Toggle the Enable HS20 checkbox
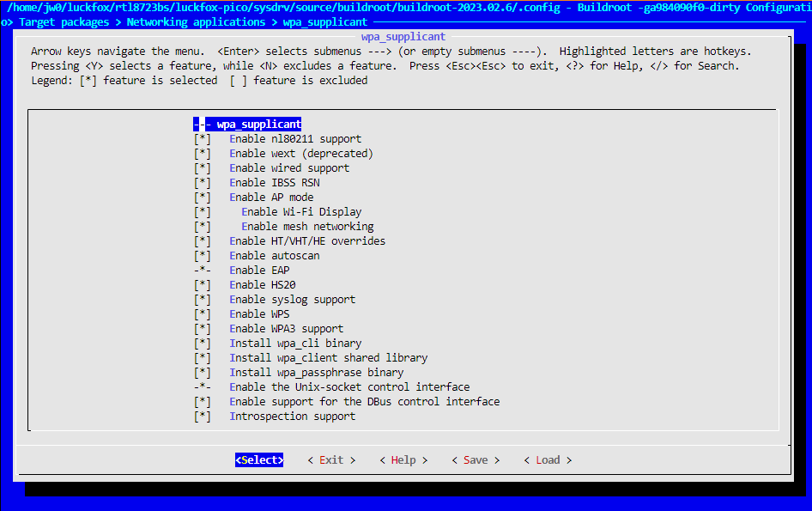 203,284
